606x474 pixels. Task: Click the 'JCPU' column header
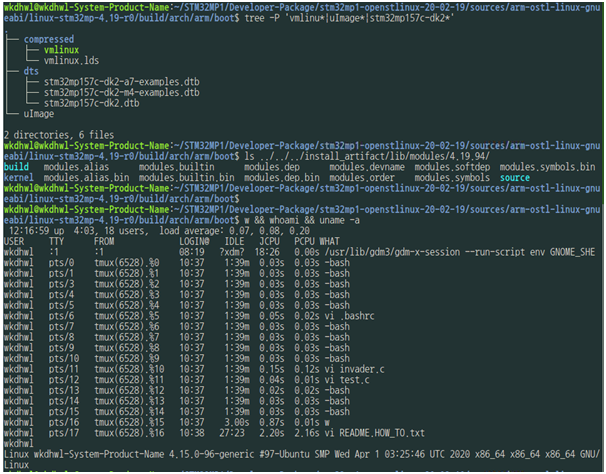pos(269,241)
